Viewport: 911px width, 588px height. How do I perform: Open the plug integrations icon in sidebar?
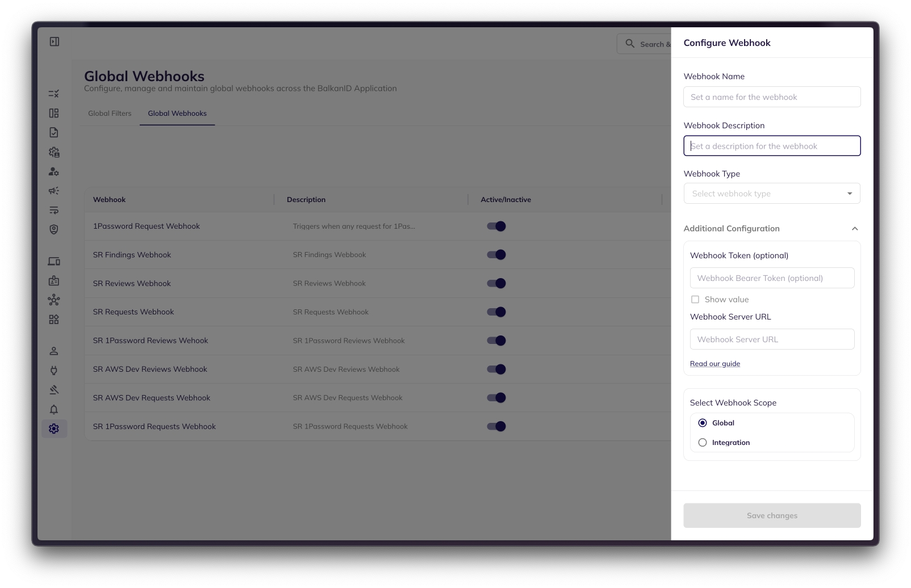(54, 371)
